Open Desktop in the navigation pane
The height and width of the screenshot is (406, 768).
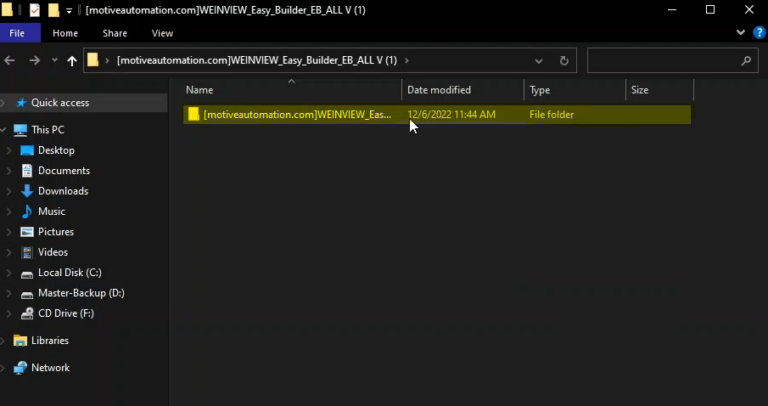coord(56,150)
